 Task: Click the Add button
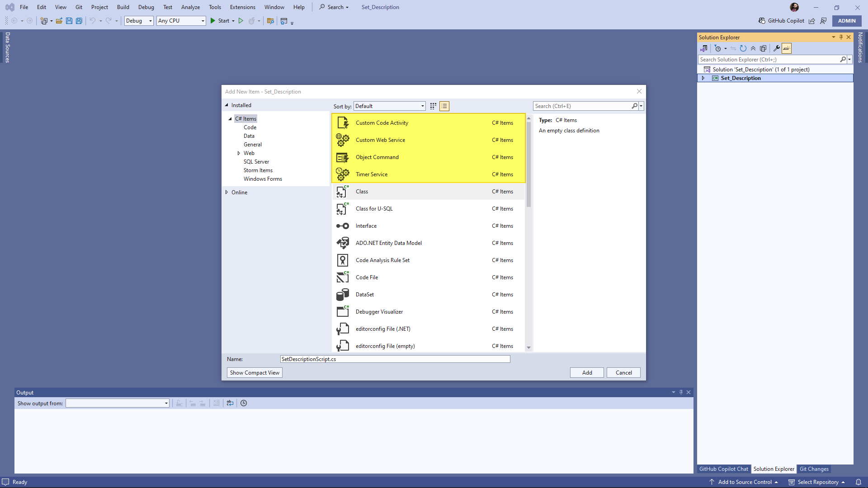[587, 373]
